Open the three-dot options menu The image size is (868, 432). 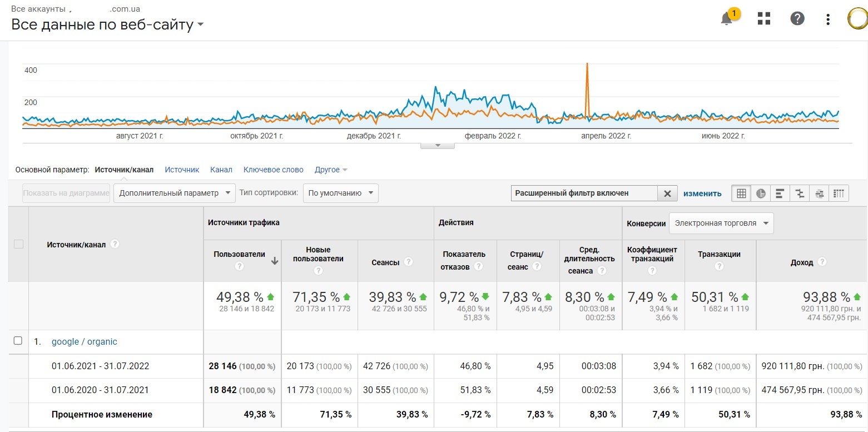pyautogui.click(x=828, y=19)
